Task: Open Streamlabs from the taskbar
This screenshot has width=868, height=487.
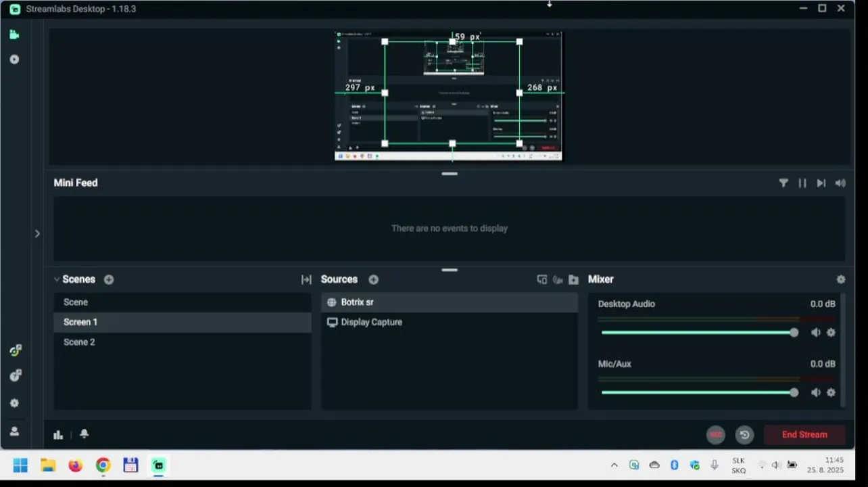Action: (158, 465)
